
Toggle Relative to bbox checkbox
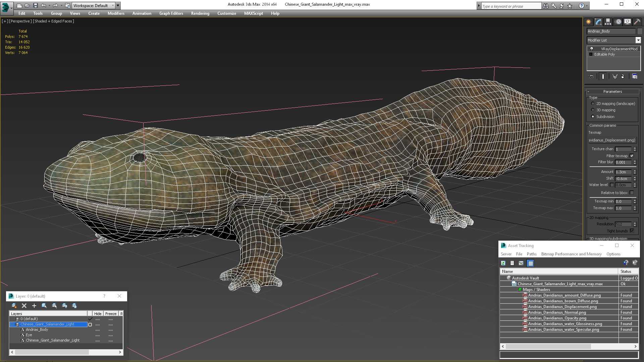[632, 193]
